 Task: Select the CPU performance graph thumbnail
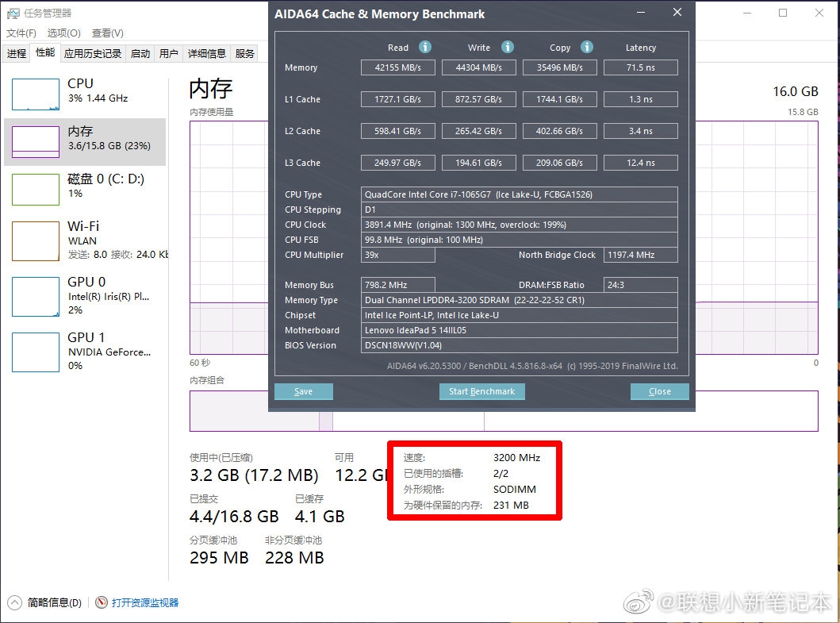[x=35, y=94]
